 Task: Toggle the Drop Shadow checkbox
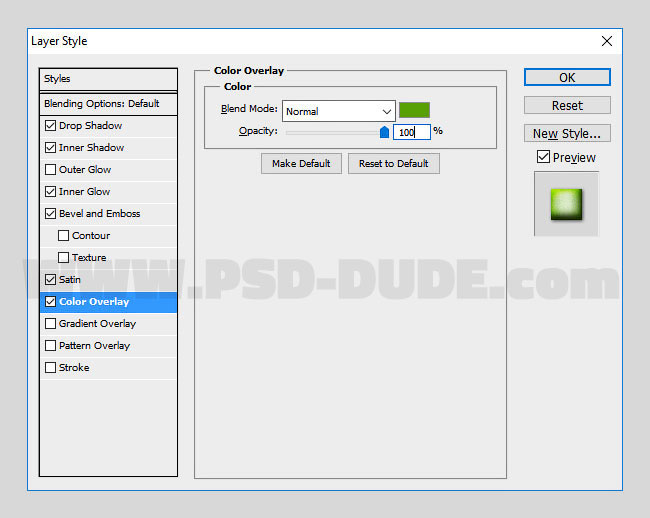coord(50,126)
